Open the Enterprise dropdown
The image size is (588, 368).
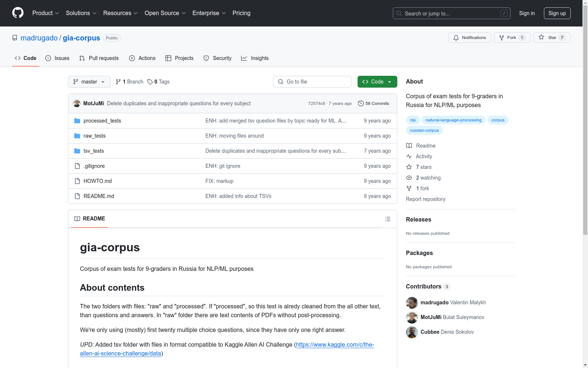(x=209, y=13)
